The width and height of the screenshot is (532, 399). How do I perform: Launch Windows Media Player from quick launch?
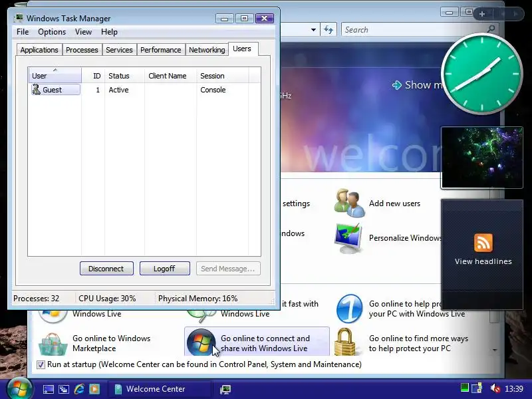(x=94, y=389)
